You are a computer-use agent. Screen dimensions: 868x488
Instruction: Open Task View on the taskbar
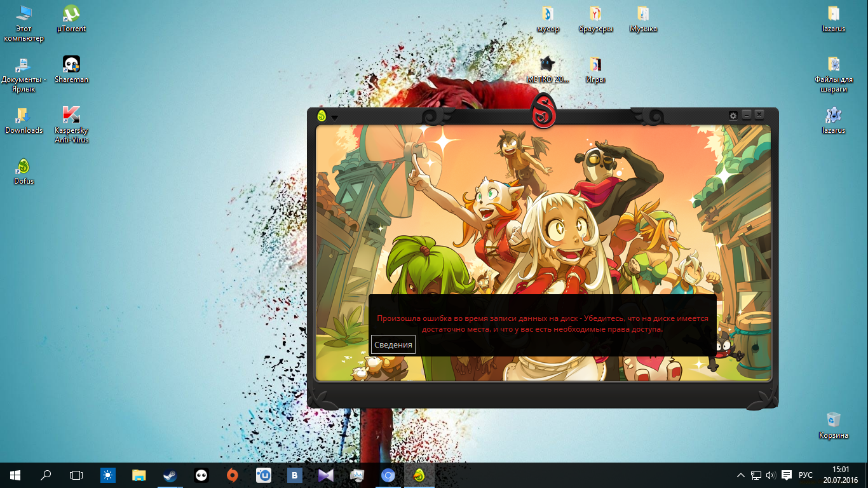76,475
